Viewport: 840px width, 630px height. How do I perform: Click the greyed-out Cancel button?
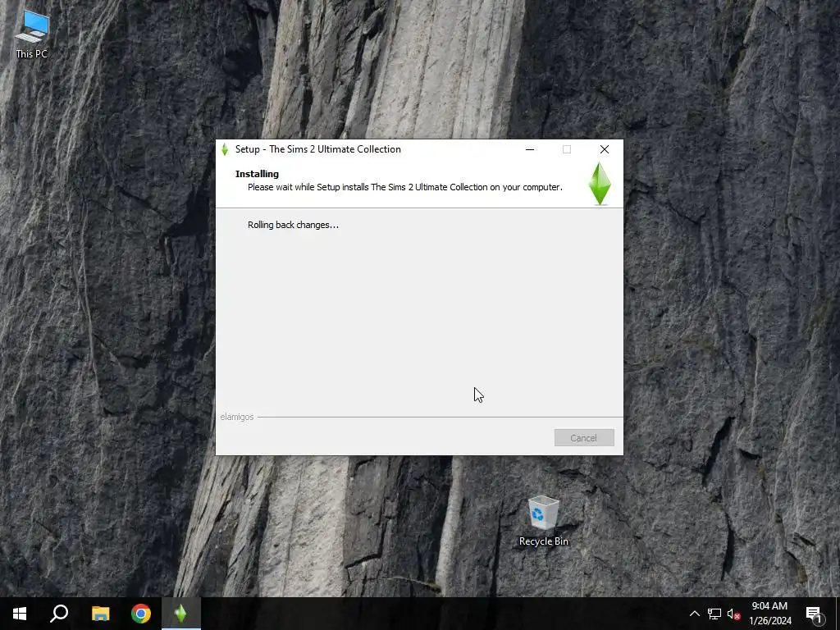click(x=584, y=438)
